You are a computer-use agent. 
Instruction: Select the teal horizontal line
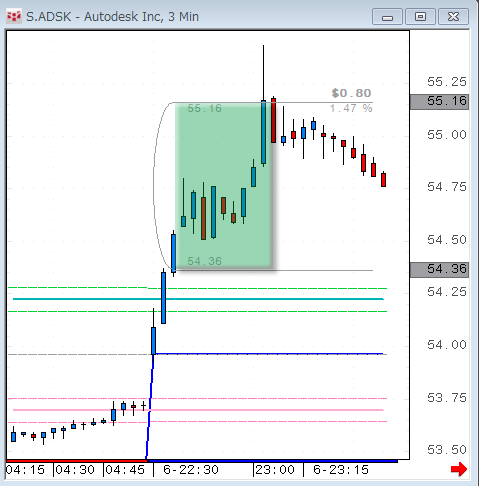(x=198, y=299)
